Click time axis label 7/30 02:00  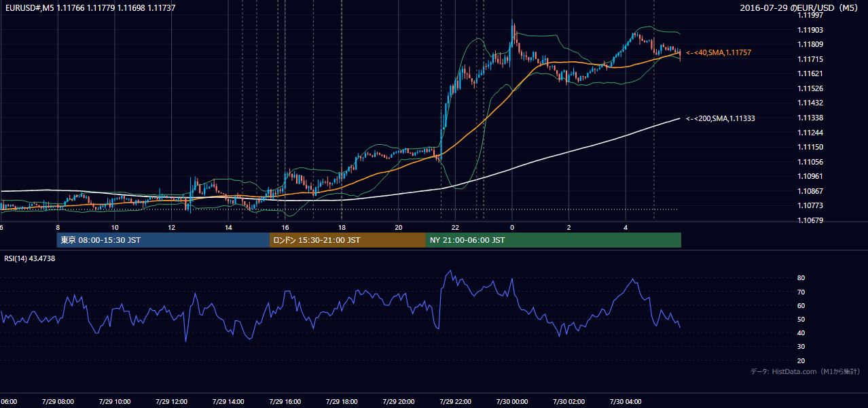[x=568, y=402]
